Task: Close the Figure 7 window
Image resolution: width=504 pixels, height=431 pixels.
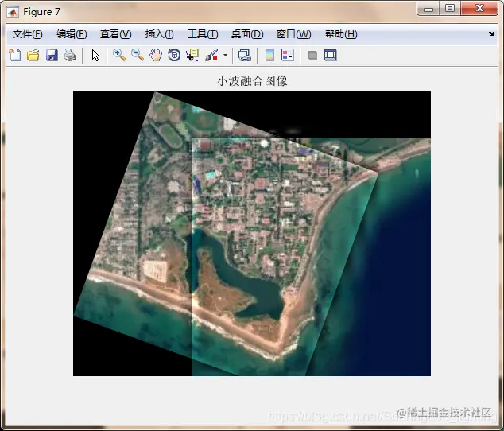Action: click(x=479, y=9)
